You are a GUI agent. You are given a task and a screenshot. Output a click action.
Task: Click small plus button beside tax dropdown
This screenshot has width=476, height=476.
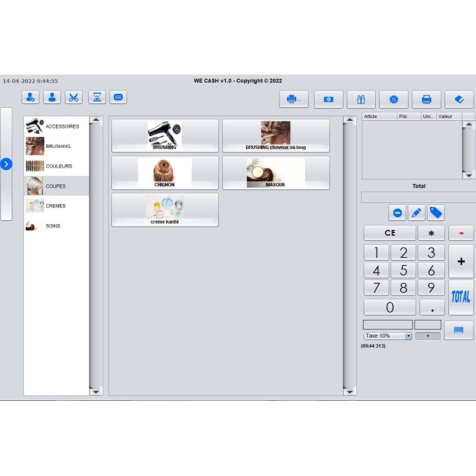pos(428,336)
